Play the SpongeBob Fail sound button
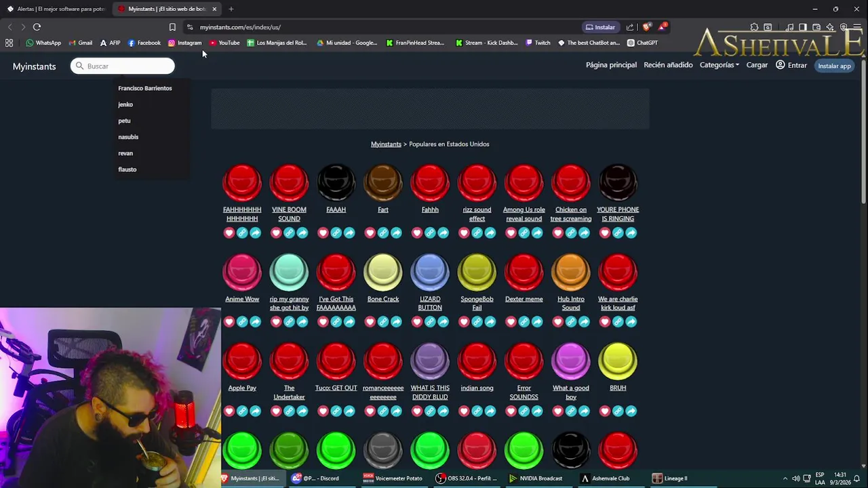 (477, 272)
